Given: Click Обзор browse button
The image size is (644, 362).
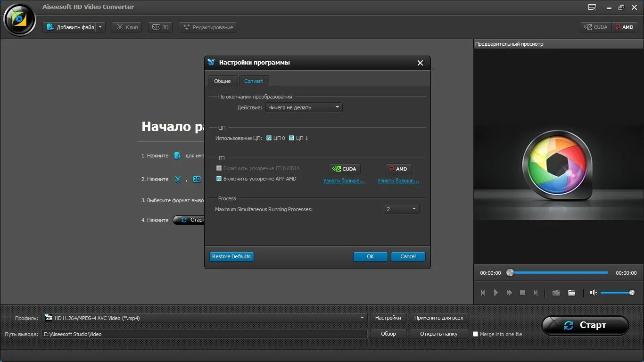Looking at the screenshot, I should [x=388, y=334].
